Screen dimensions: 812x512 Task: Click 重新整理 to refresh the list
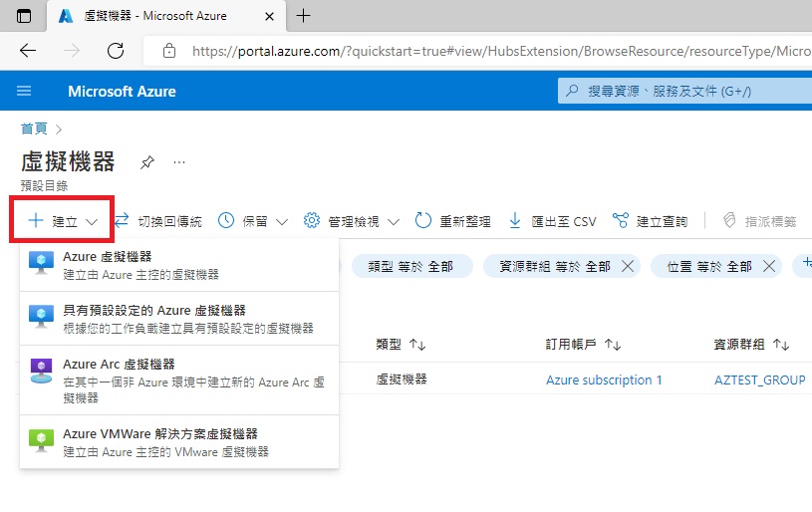(452, 221)
